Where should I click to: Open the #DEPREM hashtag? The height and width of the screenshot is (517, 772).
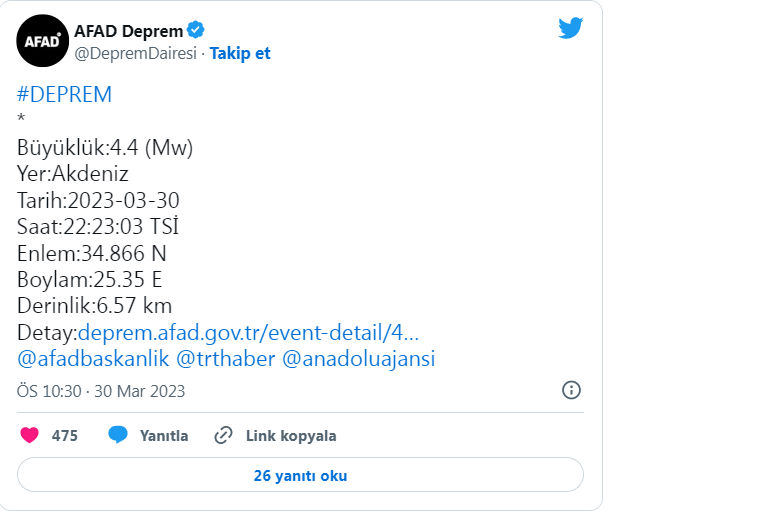pos(64,95)
